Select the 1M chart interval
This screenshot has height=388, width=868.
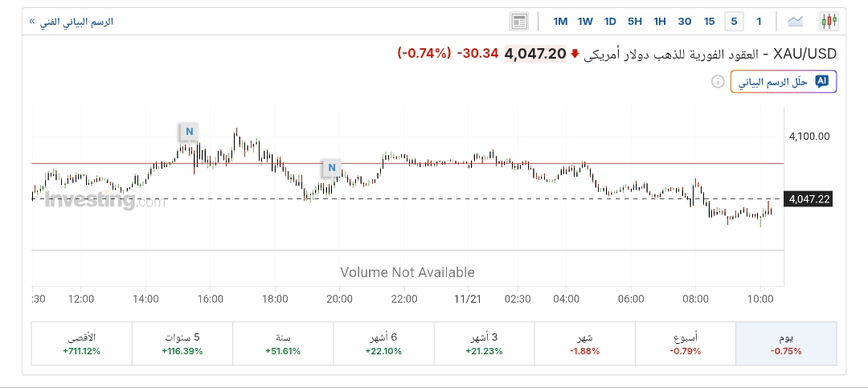coord(560,22)
